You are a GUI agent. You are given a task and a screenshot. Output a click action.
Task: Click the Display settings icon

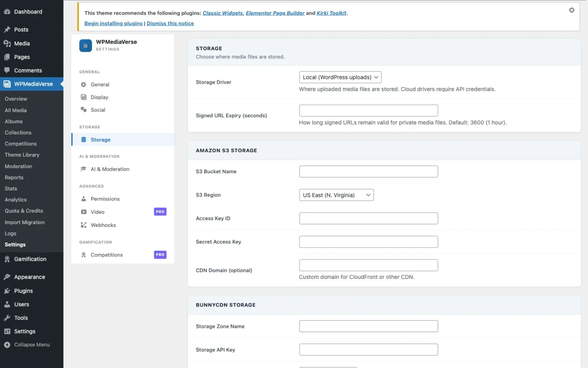83,97
